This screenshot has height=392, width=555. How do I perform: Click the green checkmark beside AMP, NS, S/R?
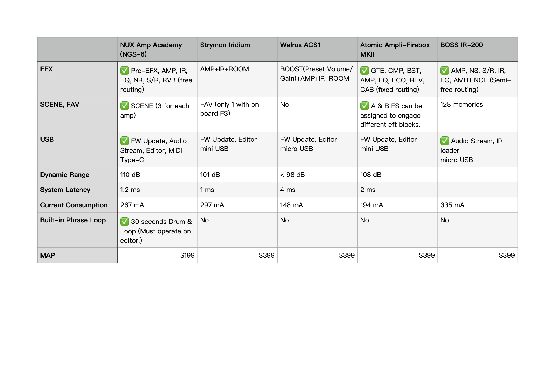point(444,71)
